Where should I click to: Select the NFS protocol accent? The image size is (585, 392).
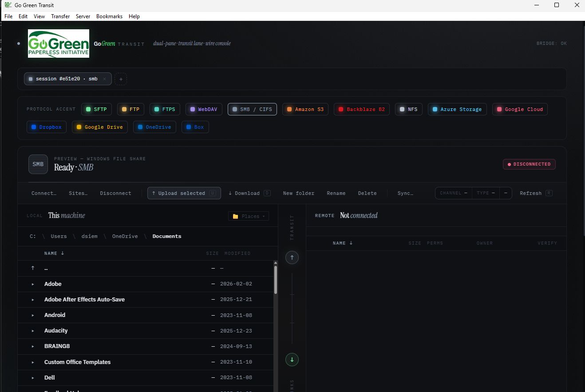409,109
